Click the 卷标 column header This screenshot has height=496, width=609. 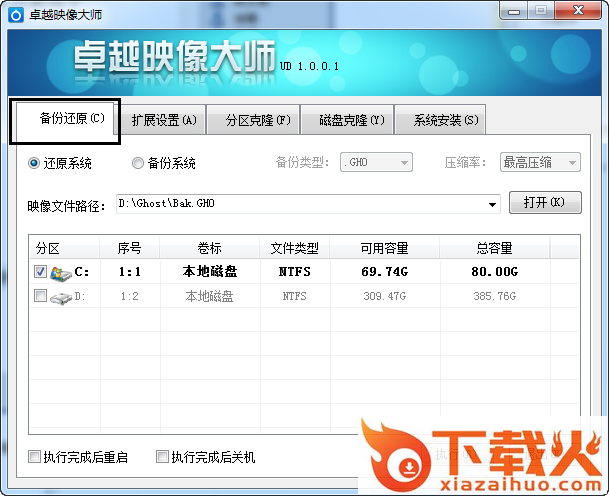coord(209,248)
